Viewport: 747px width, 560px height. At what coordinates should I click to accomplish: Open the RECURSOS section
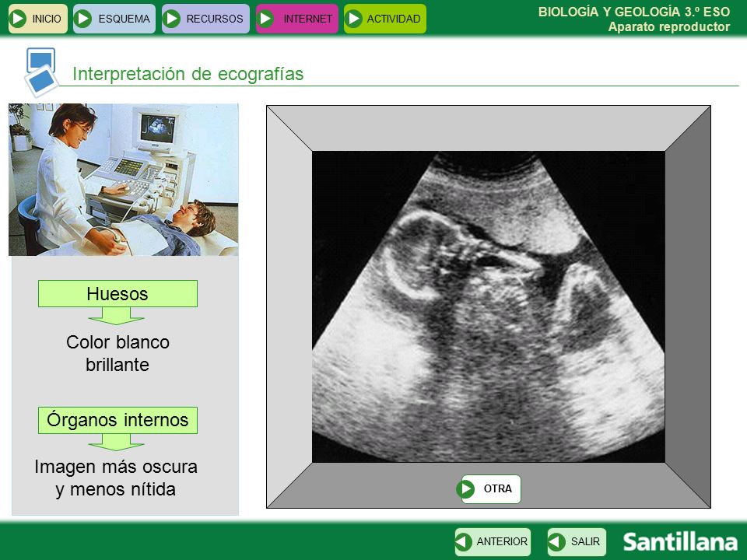coord(205,19)
